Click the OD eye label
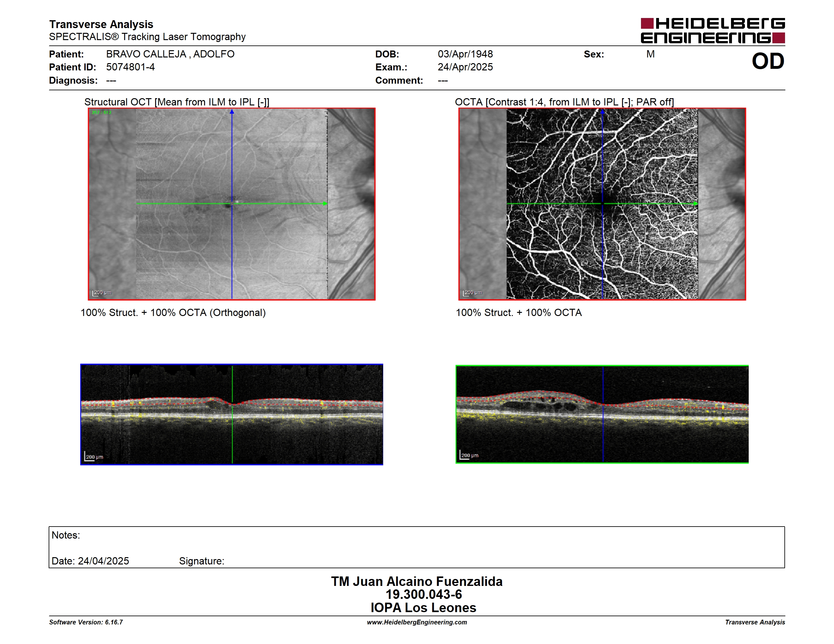Image resolution: width=834 pixels, height=644 pixels. click(768, 61)
